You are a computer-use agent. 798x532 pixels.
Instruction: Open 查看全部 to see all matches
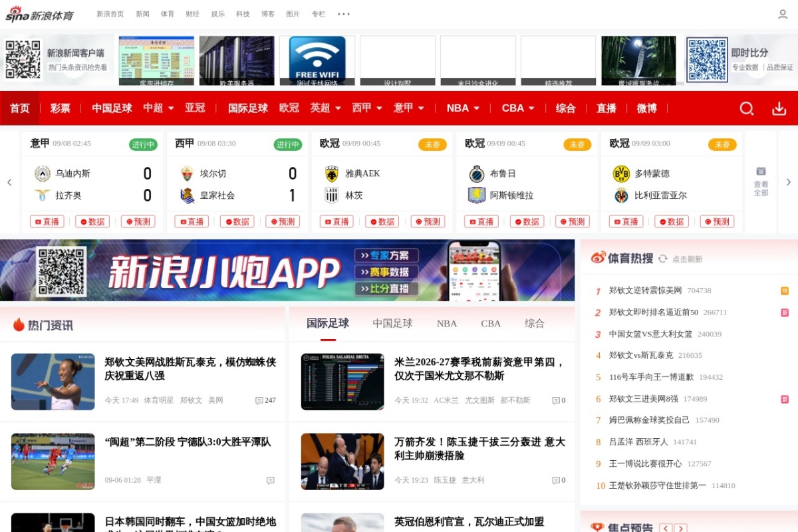pyautogui.click(x=761, y=182)
